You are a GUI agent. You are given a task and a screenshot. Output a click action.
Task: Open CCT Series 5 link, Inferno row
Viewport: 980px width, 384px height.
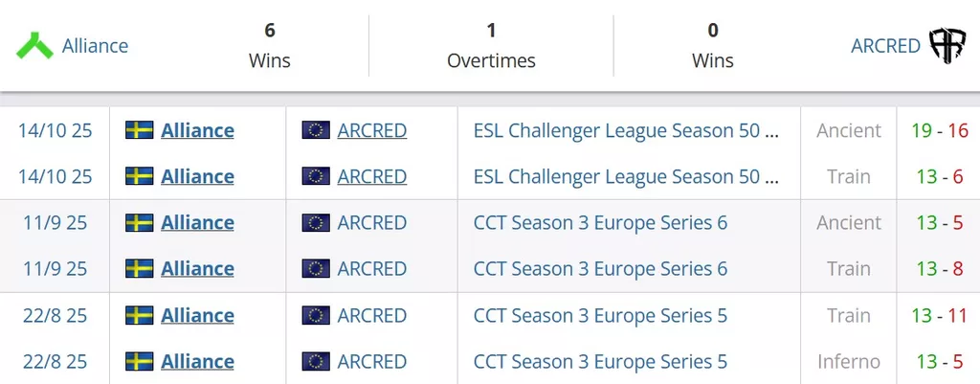pyautogui.click(x=600, y=361)
